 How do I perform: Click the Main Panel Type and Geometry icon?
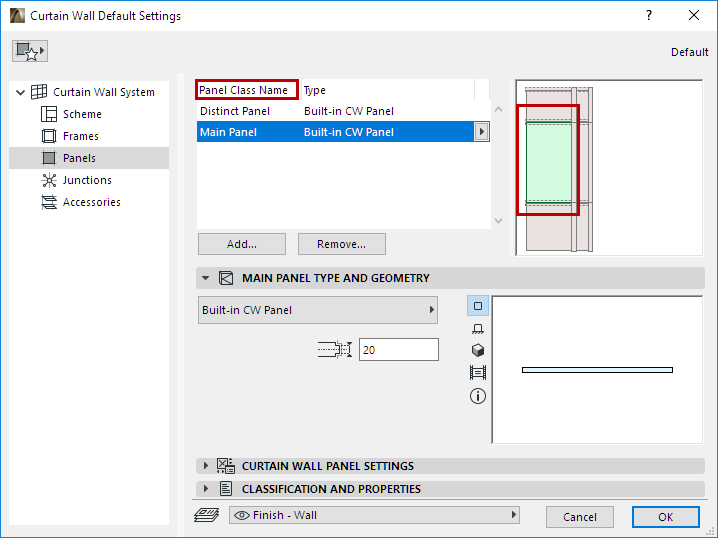pos(226,278)
